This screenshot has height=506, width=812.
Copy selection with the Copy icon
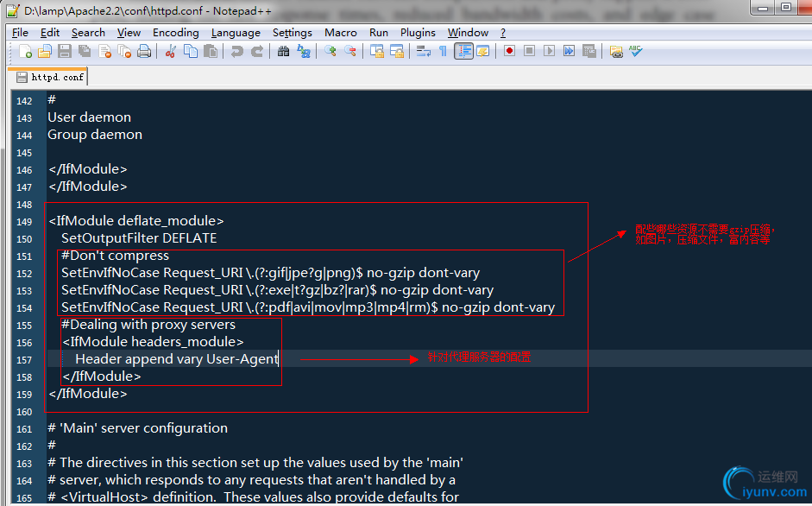coord(191,51)
